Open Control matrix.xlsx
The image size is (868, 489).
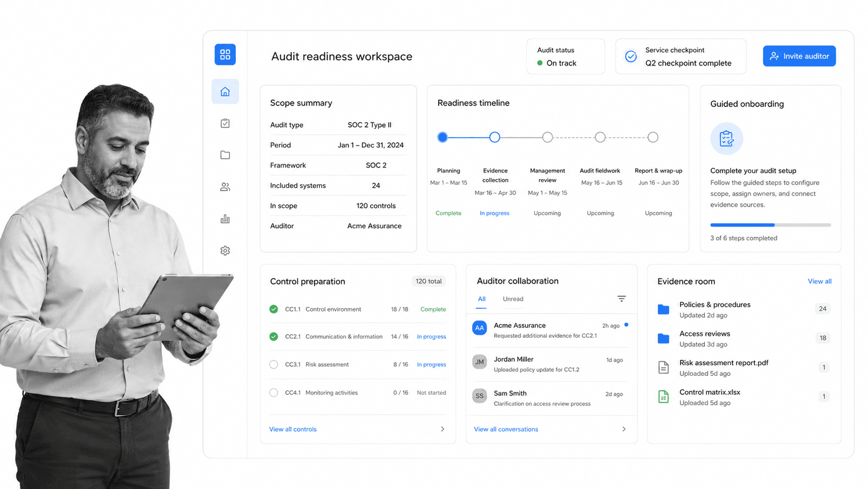tap(744, 397)
